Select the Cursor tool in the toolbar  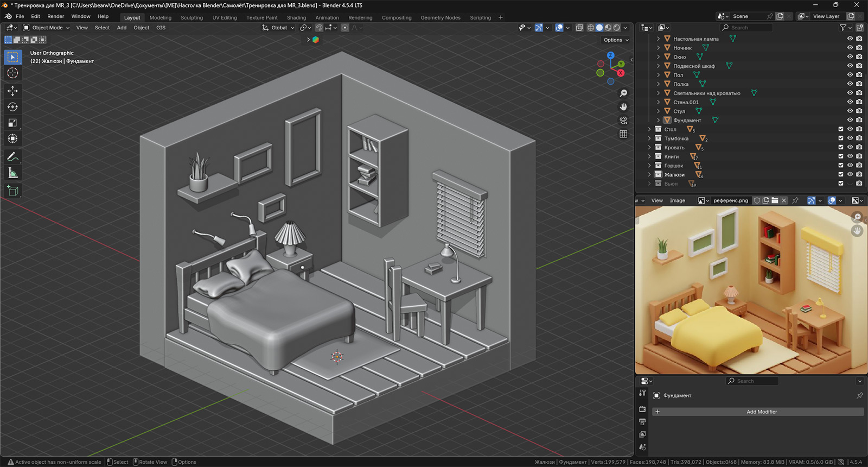click(12, 73)
